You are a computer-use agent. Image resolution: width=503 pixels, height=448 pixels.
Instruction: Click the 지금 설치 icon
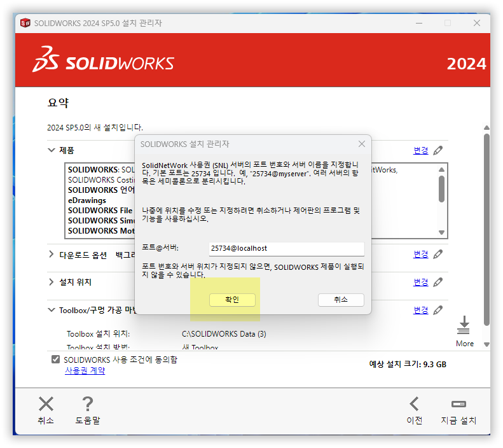[458, 404]
